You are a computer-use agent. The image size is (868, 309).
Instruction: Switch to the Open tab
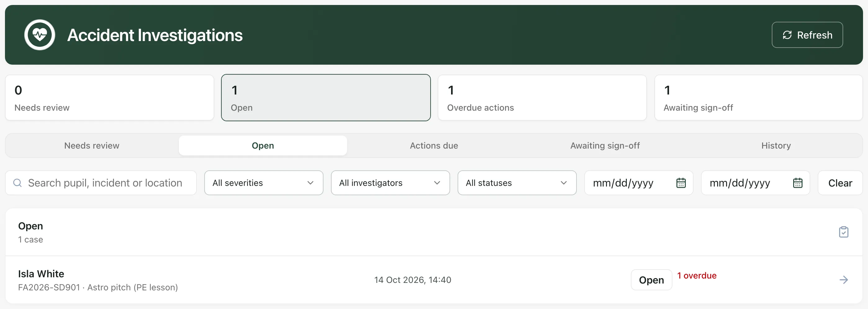point(263,145)
